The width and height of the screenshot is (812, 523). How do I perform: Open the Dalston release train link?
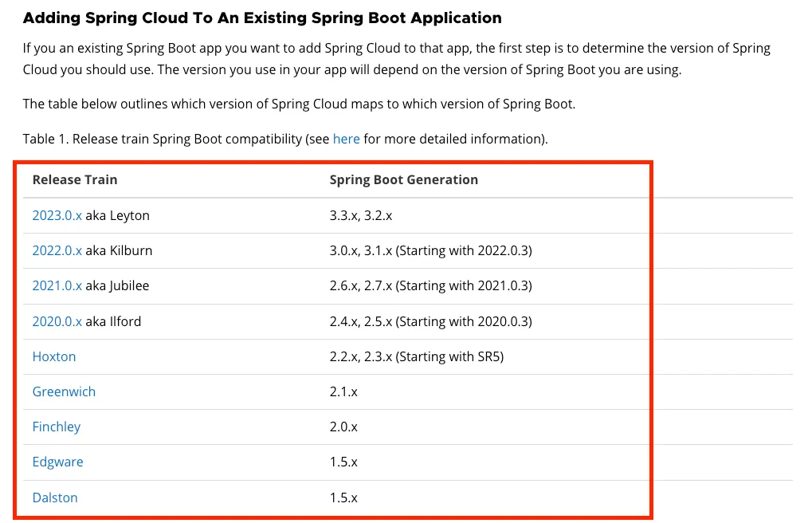click(x=55, y=497)
